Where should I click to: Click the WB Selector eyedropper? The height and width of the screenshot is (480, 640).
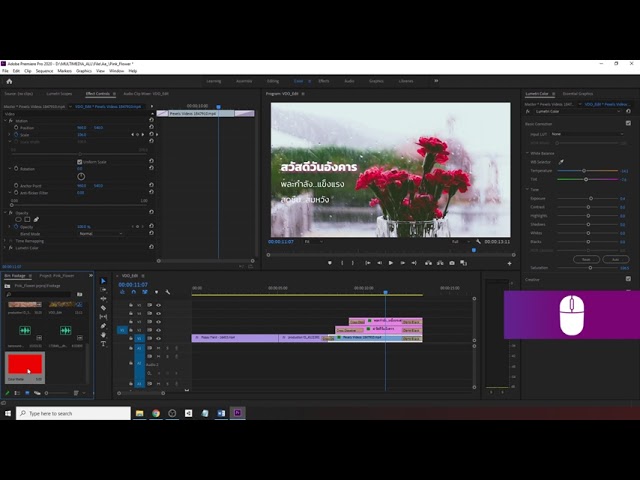click(561, 162)
